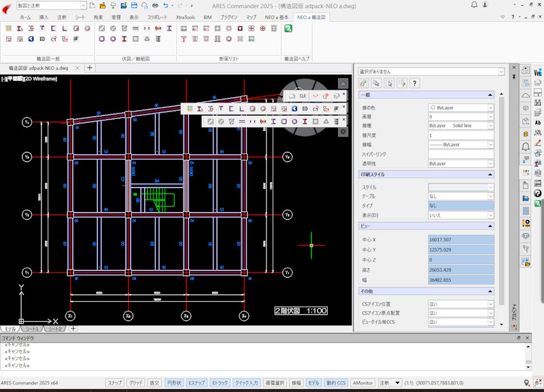The height and width of the screenshot is (392, 544).
Task: Click the print icon in quick access toolbar
Action: click(x=154, y=5)
